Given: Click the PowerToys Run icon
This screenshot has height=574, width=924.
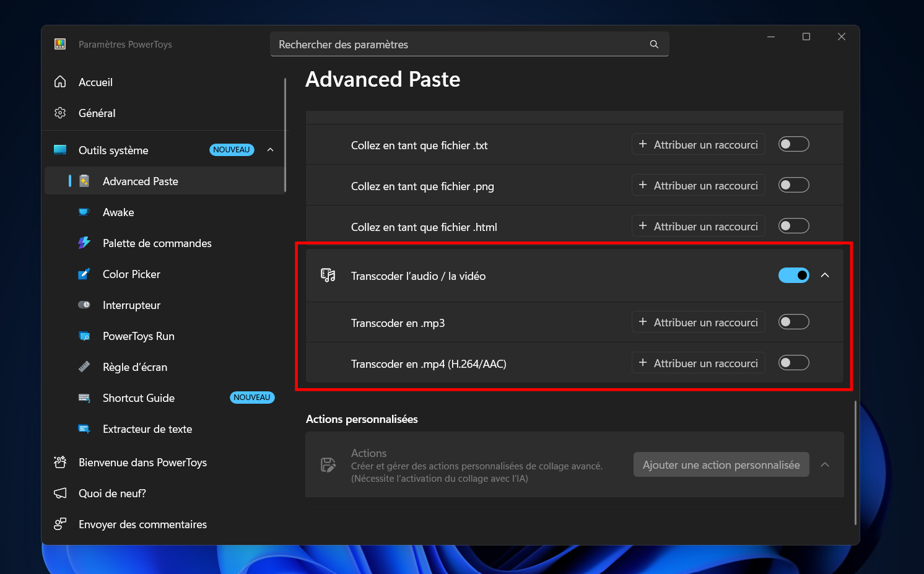Looking at the screenshot, I should (84, 336).
